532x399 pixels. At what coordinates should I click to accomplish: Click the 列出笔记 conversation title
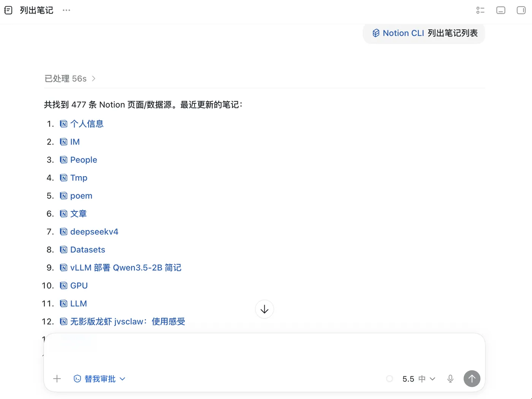coord(36,10)
